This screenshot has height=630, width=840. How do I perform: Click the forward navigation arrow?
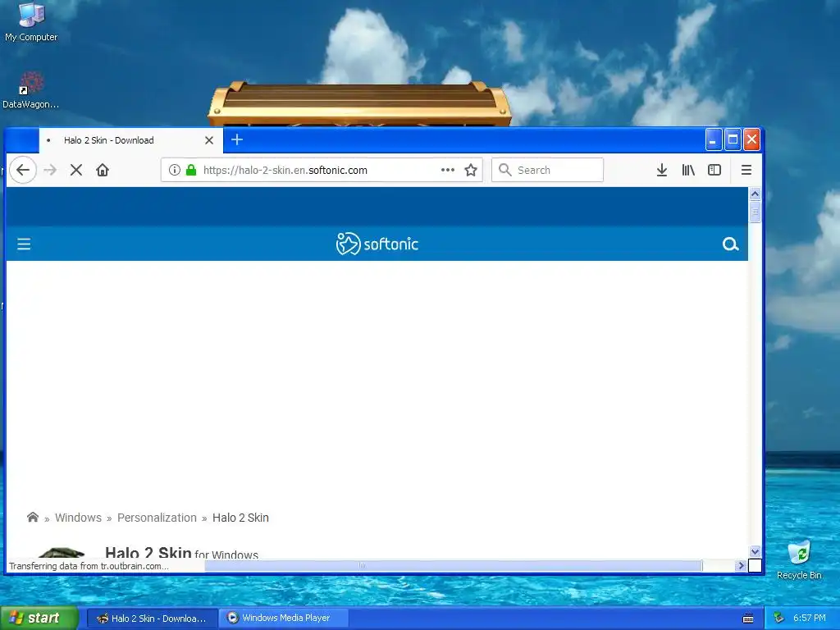[50, 170]
